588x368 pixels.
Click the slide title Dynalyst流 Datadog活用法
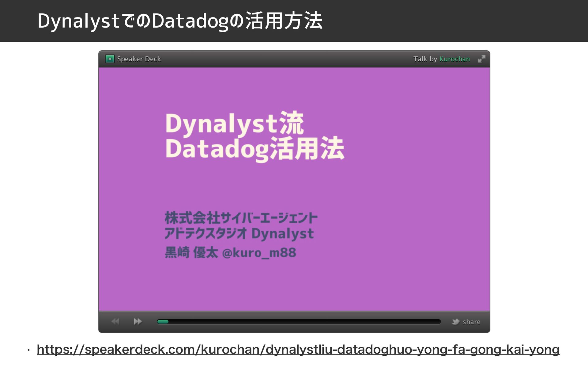(x=255, y=136)
